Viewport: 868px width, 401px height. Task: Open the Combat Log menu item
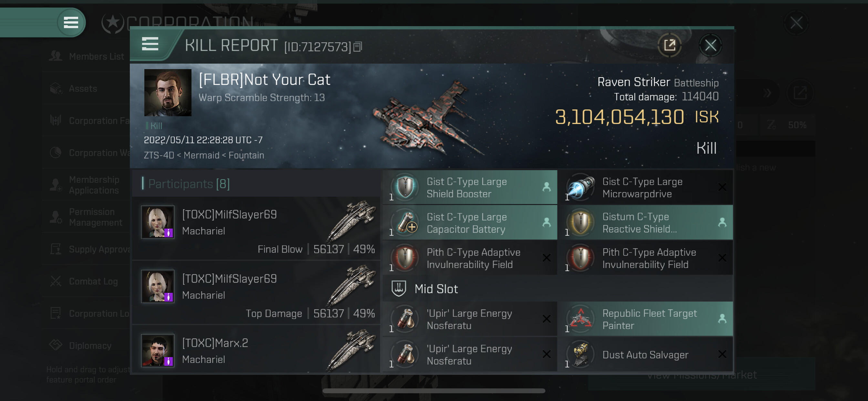(x=93, y=281)
